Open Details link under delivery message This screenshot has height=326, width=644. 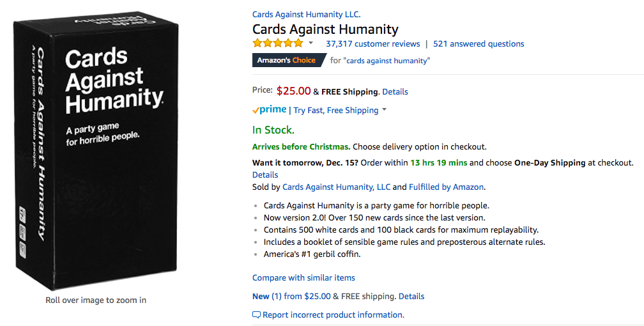[265, 175]
